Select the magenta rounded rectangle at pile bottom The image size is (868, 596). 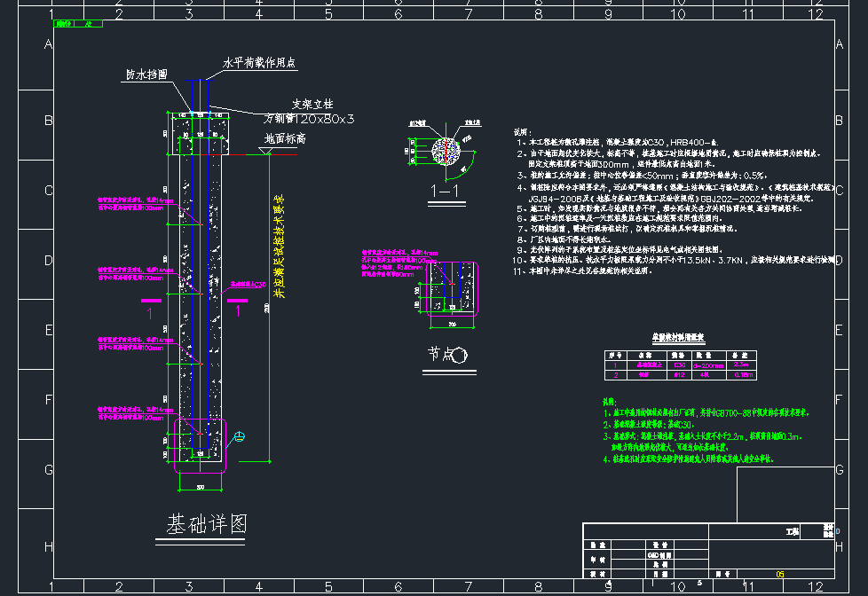(201, 445)
